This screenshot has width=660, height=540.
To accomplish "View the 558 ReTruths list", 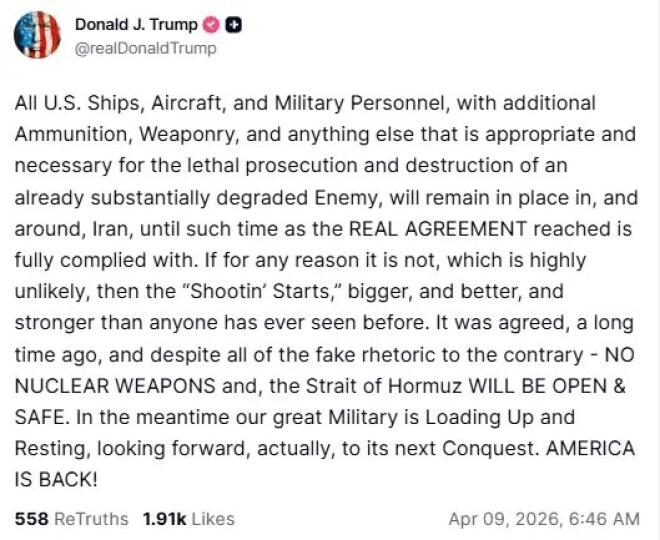I will pyautogui.click(x=71, y=518).
